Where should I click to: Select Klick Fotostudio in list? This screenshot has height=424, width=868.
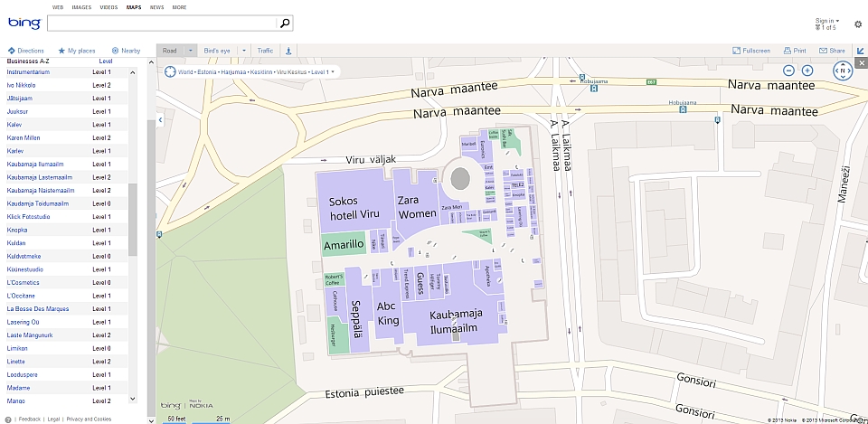tap(28, 217)
